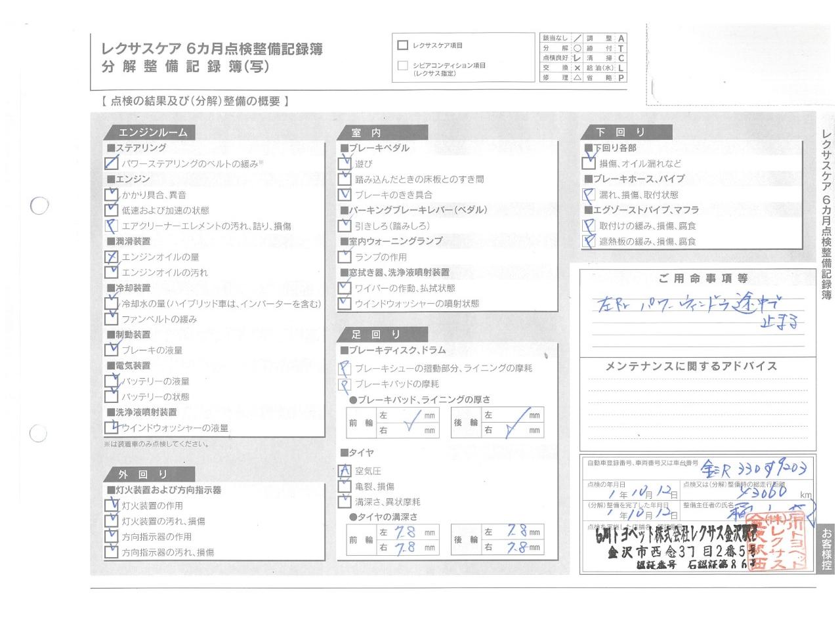This screenshot has width=840, height=630.
Task: Tick the 方向指示器の作用 checkbox
Action: click(x=112, y=537)
